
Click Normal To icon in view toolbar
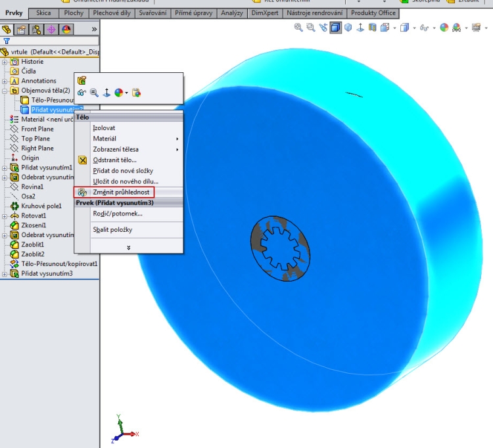360,28
